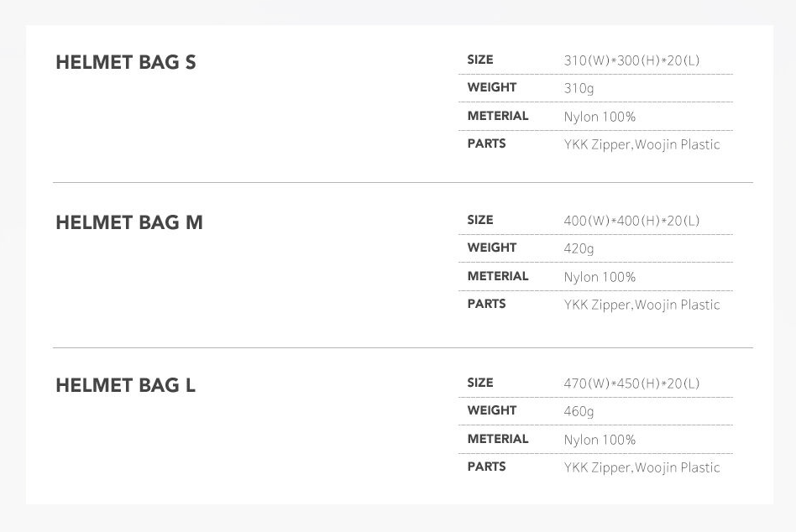Image resolution: width=796 pixels, height=532 pixels.
Task: Select Nylon 100% in Helmet Bag S specs
Action: (x=600, y=117)
